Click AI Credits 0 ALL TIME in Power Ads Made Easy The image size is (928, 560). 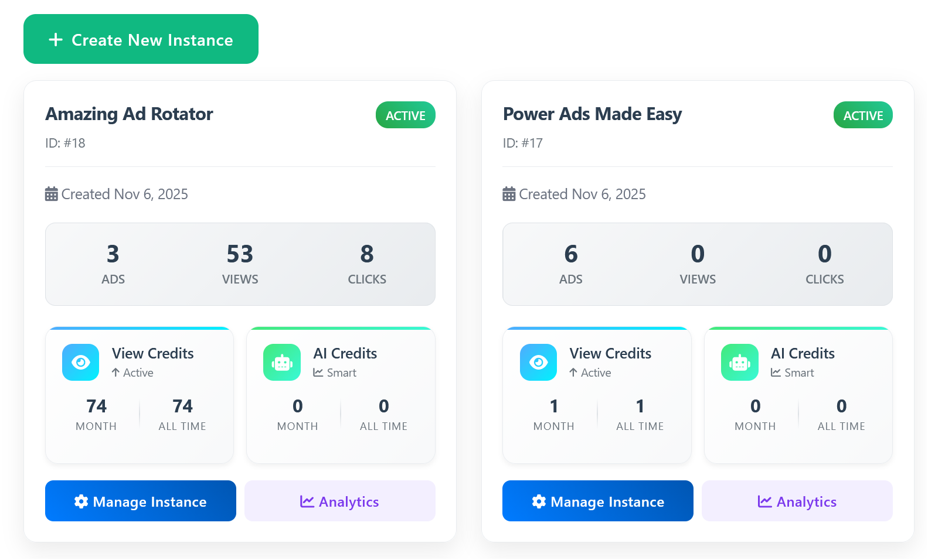[841, 415]
